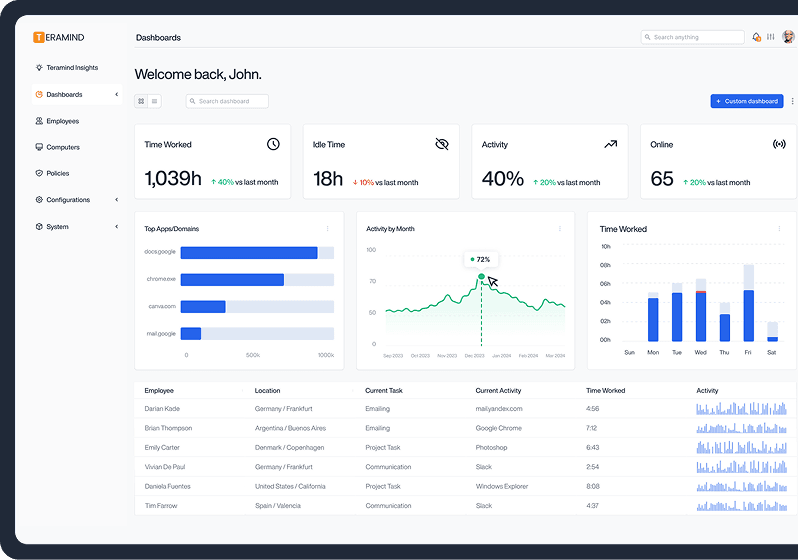798x560 pixels.
Task: Open Time Worked chart options menu
Action: (779, 229)
